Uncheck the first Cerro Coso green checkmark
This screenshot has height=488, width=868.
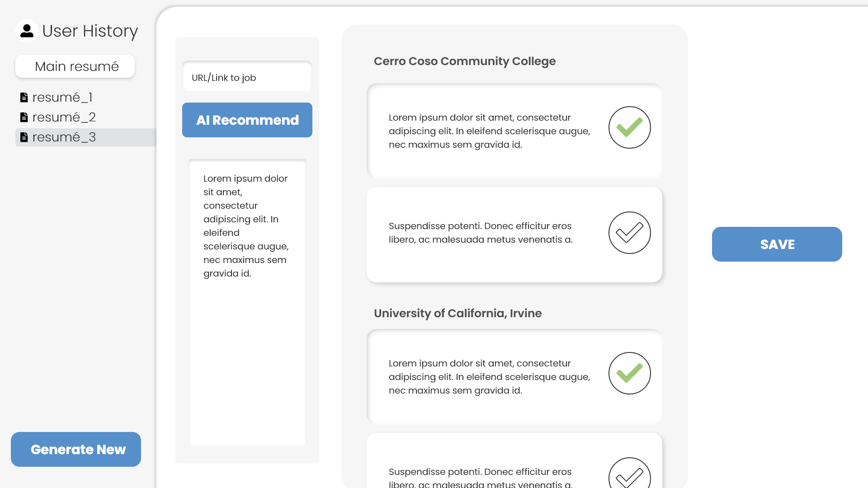(x=629, y=127)
